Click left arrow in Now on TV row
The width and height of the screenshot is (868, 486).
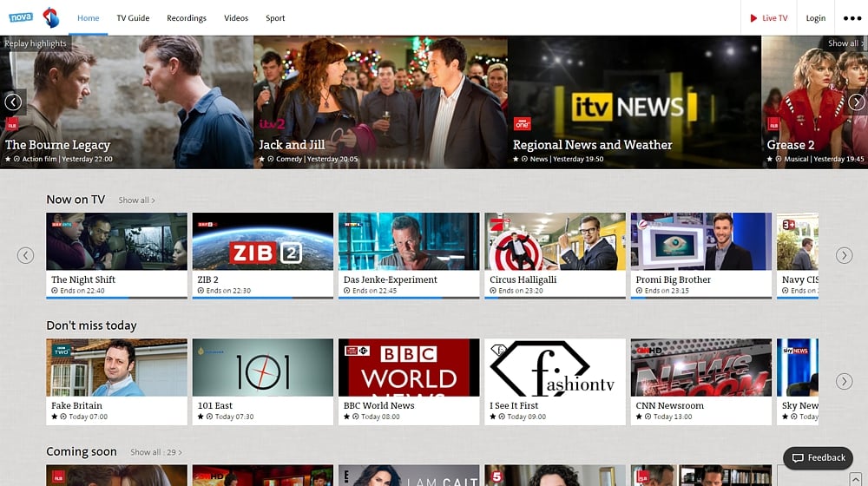coord(25,255)
